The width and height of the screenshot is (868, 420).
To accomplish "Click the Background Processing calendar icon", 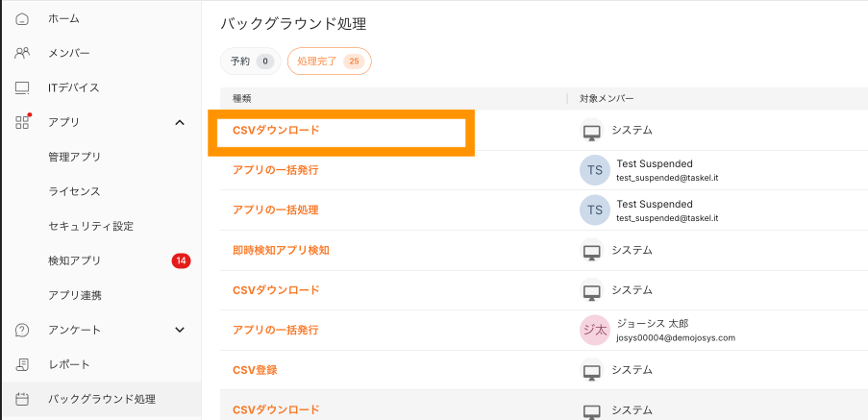I will [x=22, y=399].
